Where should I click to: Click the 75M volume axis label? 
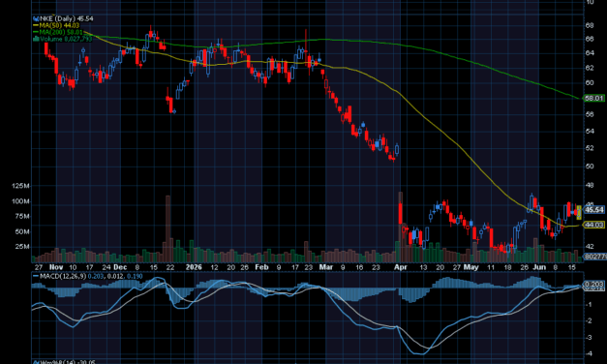[22, 217]
